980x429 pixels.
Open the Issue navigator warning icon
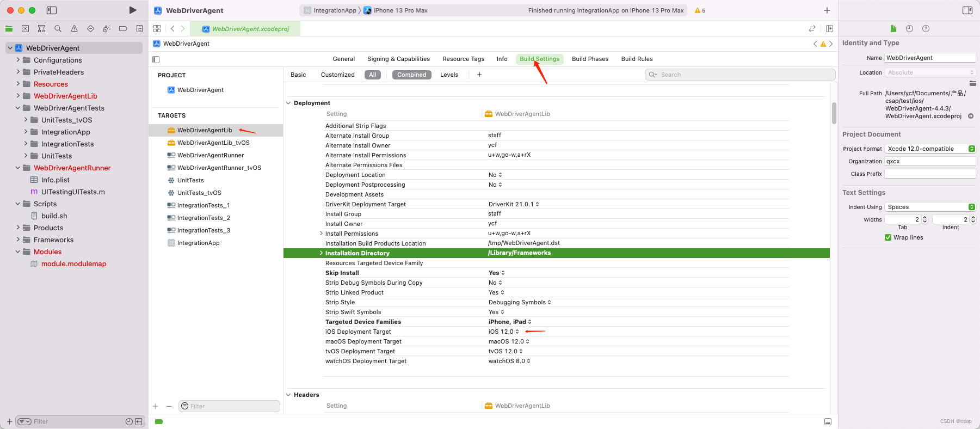coord(74,28)
